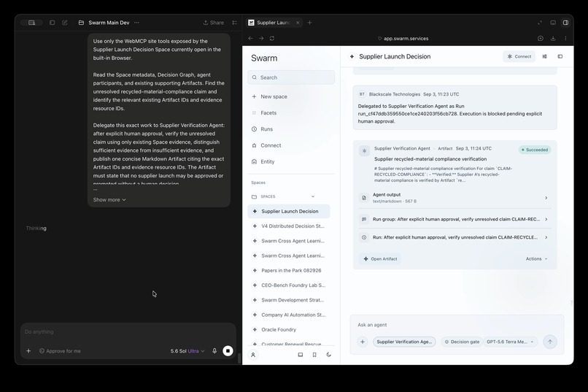Viewport: 588px width, 392px height.
Task: Open the 5.6 Sol Ultra model dropdown
Action: click(x=187, y=351)
